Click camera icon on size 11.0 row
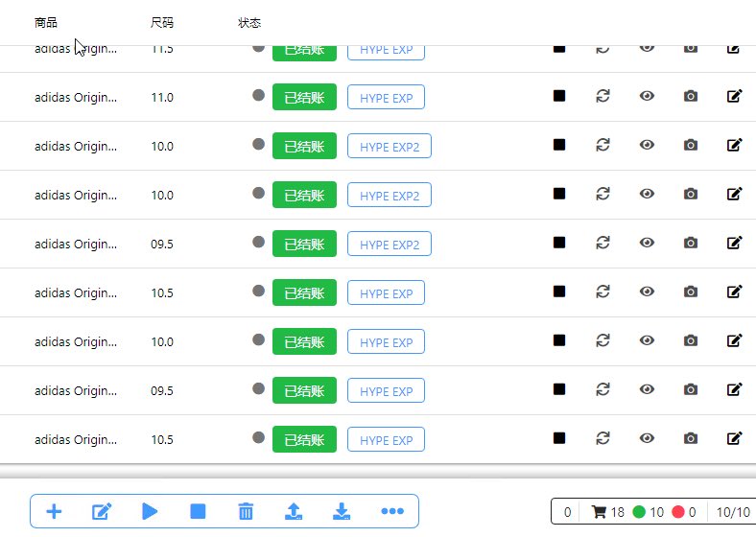The image size is (756, 537). point(691,97)
